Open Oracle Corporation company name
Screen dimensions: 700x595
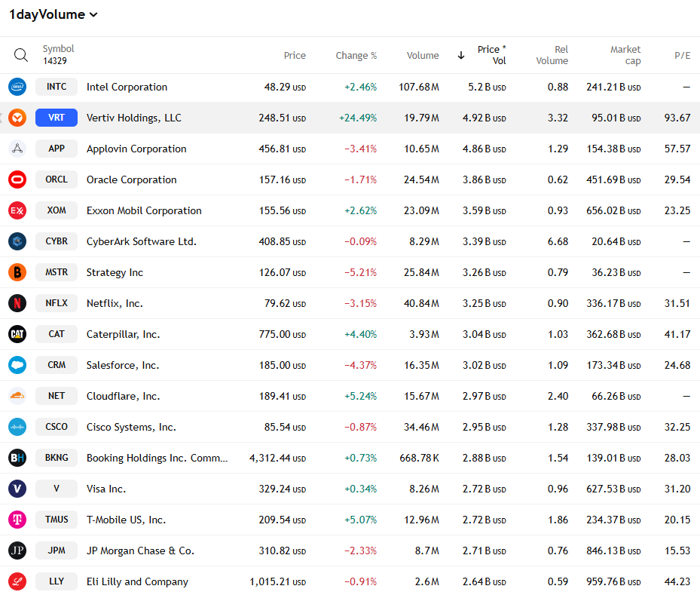pyautogui.click(x=132, y=179)
